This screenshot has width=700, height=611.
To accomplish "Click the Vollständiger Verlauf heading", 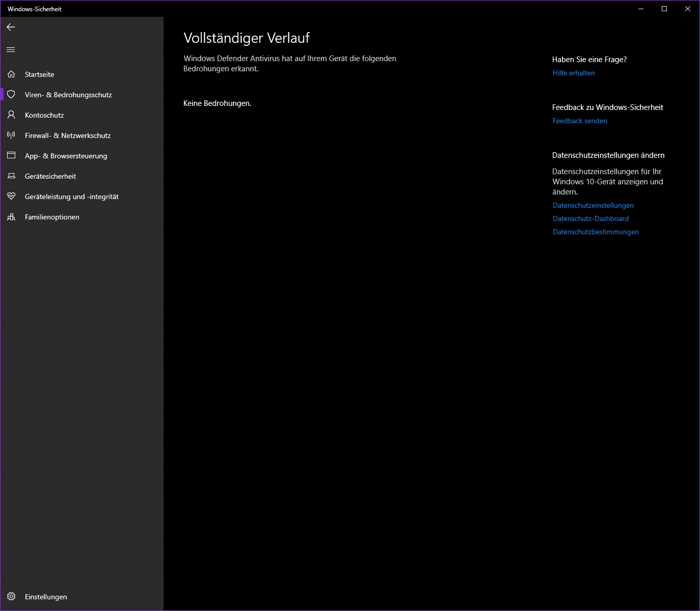I will point(247,38).
